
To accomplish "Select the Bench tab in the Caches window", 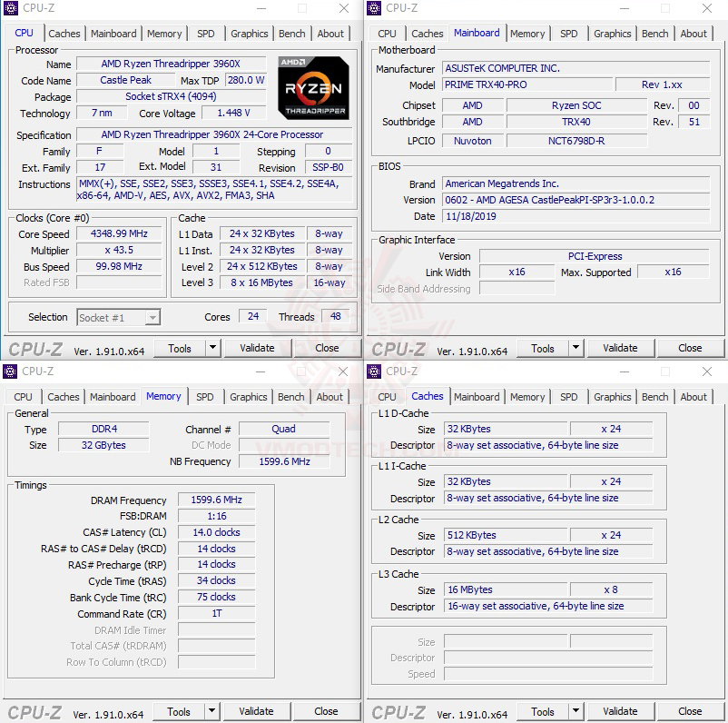I will coord(654,397).
